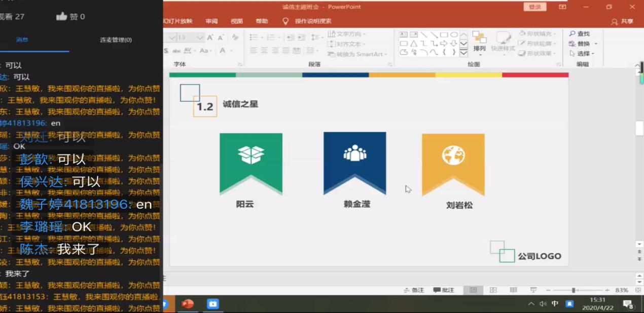Image resolution: width=644 pixels, height=313 pixels.
Task: Click the 共享 (Share) button
Action: (623, 21)
